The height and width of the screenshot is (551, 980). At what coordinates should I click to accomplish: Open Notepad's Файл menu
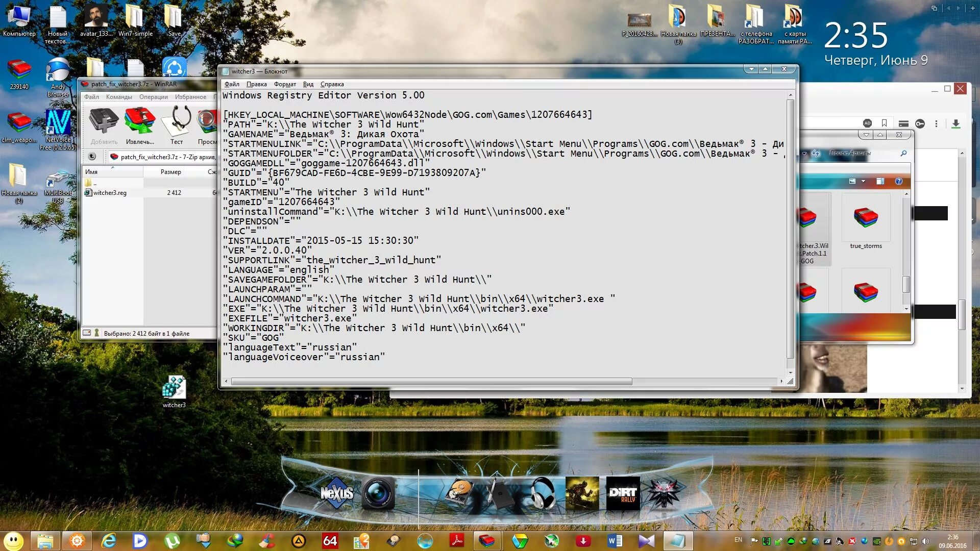pos(232,84)
